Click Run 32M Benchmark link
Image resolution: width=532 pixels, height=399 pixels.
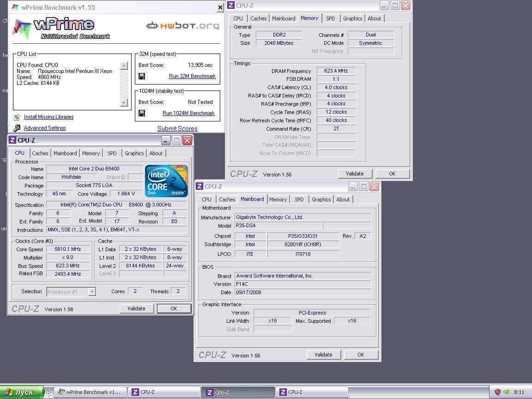[192, 76]
